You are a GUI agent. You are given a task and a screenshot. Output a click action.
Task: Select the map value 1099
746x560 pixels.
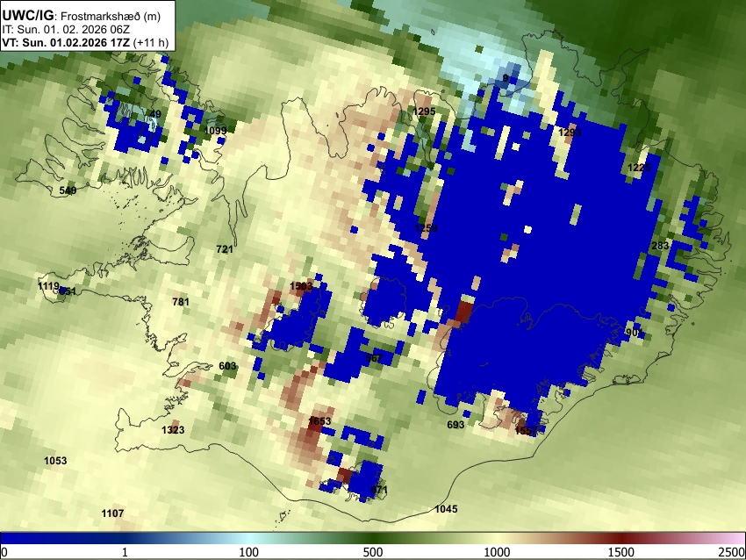coord(215,131)
